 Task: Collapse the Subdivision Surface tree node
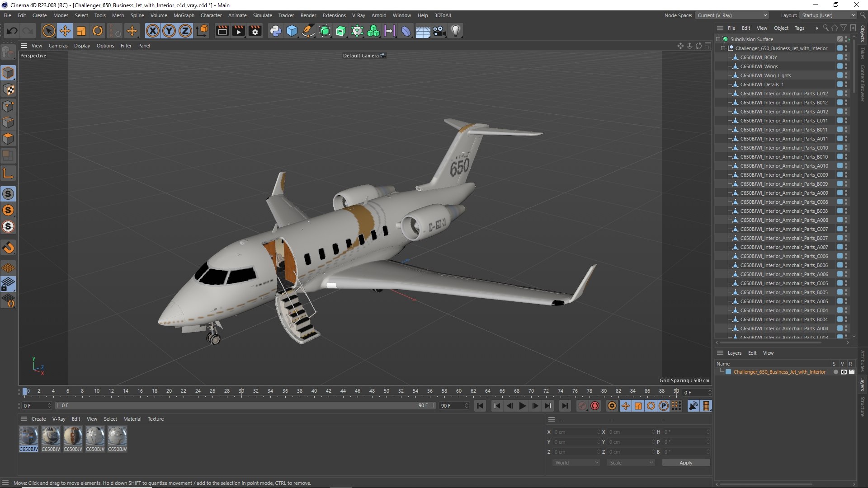point(718,39)
